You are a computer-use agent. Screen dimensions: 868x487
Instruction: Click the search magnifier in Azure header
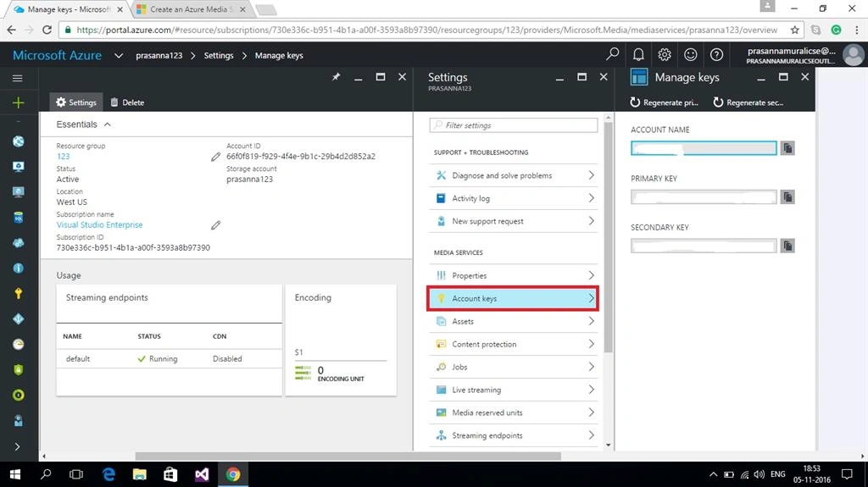[612, 54]
